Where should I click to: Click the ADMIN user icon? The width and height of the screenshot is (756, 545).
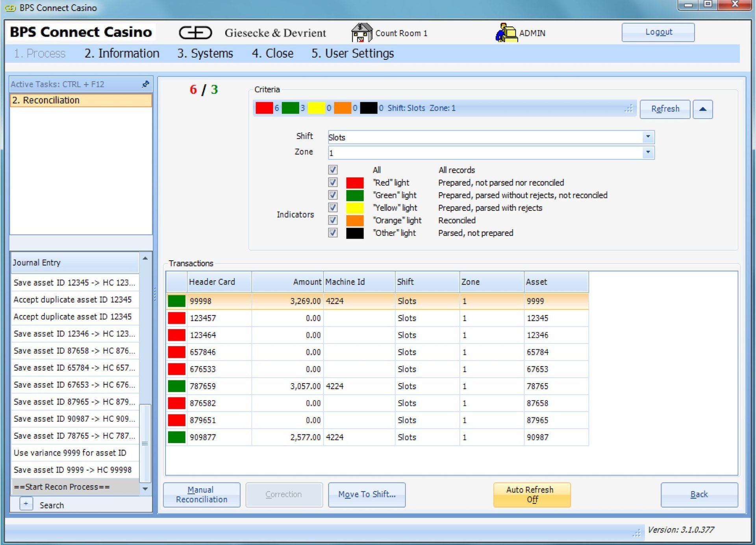pos(506,33)
